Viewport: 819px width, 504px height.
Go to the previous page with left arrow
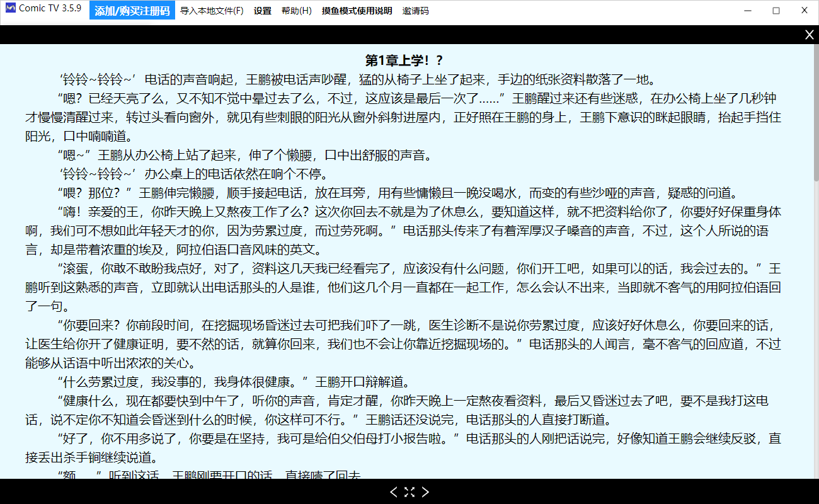pos(394,492)
